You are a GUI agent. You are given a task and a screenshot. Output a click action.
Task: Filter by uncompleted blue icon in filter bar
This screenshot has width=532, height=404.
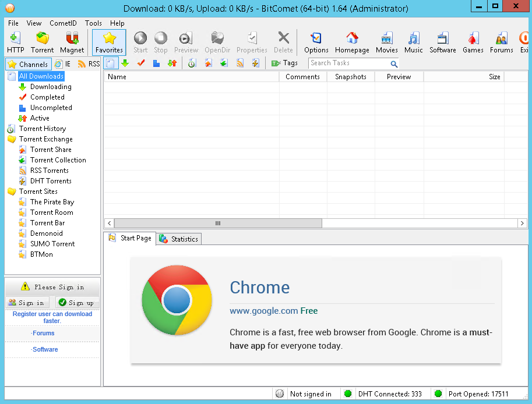(x=156, y=63)
